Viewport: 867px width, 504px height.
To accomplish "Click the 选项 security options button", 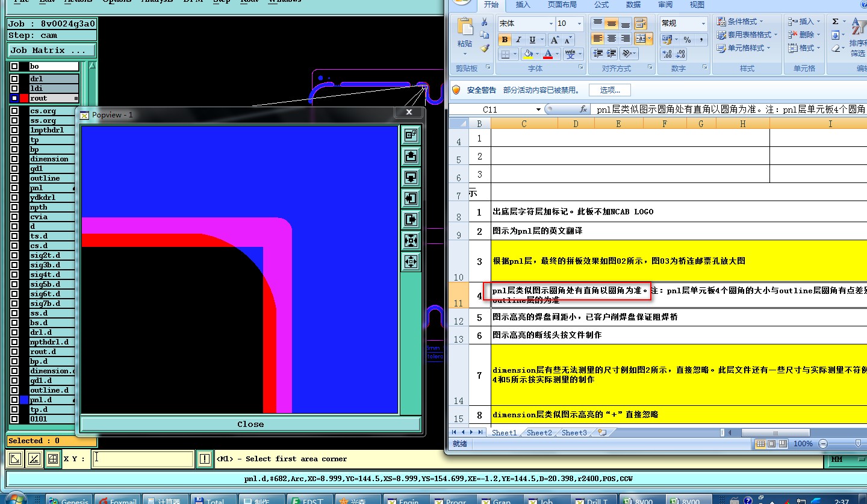I will 610,90.
